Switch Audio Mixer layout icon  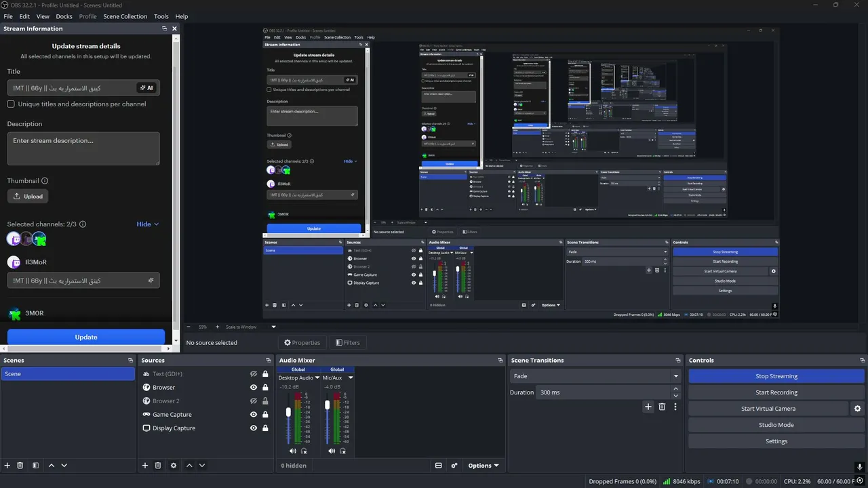pos(439,466)
